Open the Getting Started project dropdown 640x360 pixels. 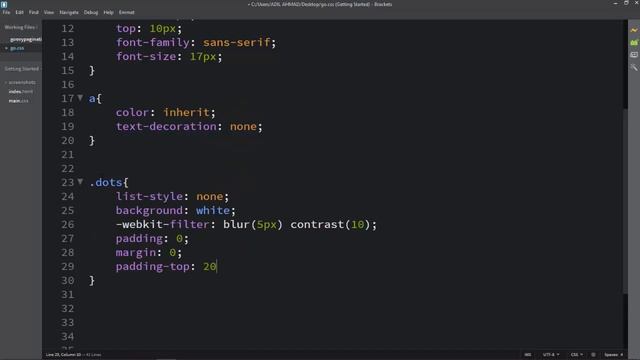(22, 69)
